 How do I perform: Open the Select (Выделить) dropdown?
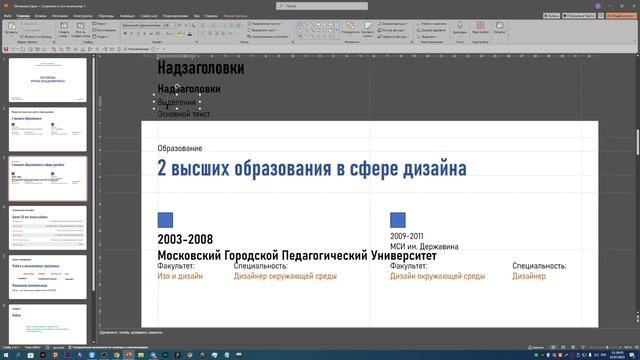coord(428,36)
